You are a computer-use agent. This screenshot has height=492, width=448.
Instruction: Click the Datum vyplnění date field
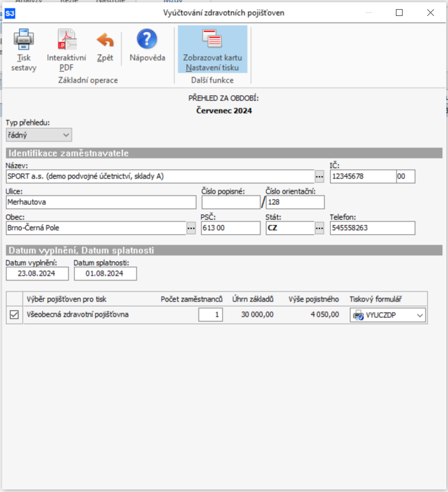(37, 274)
